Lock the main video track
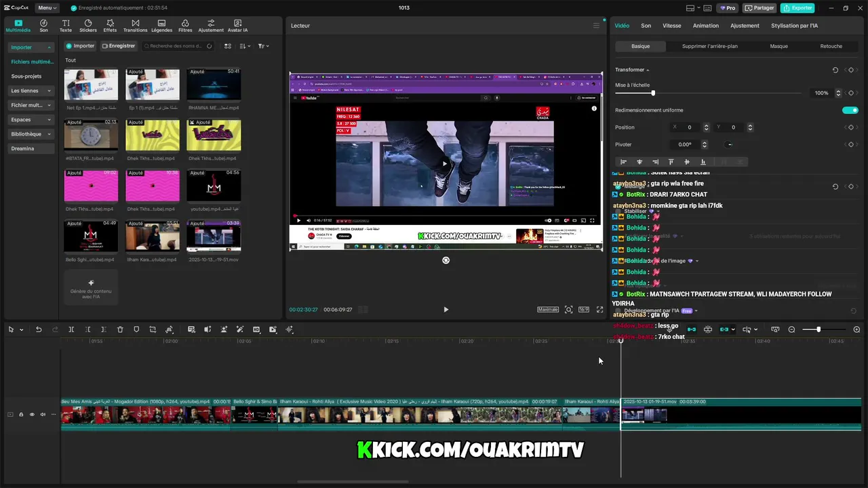The image size is (868, 488). coord(21,415)
